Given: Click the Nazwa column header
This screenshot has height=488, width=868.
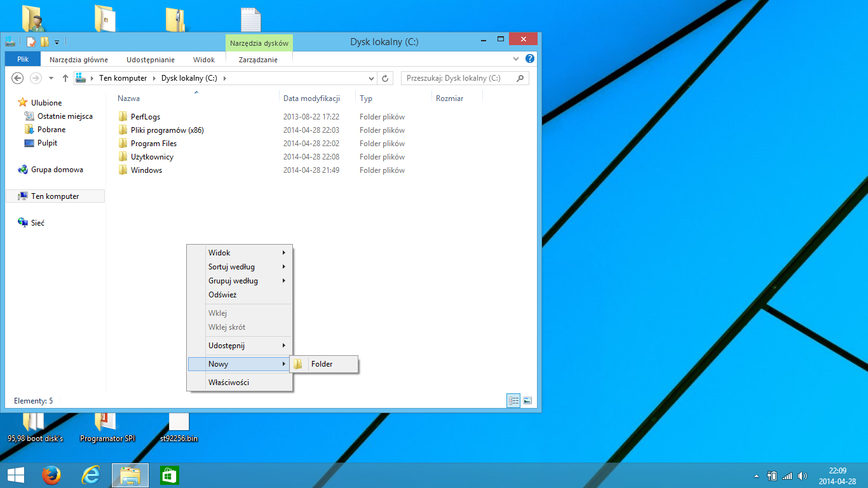Looking at the screenshot, I should (129, 98).
